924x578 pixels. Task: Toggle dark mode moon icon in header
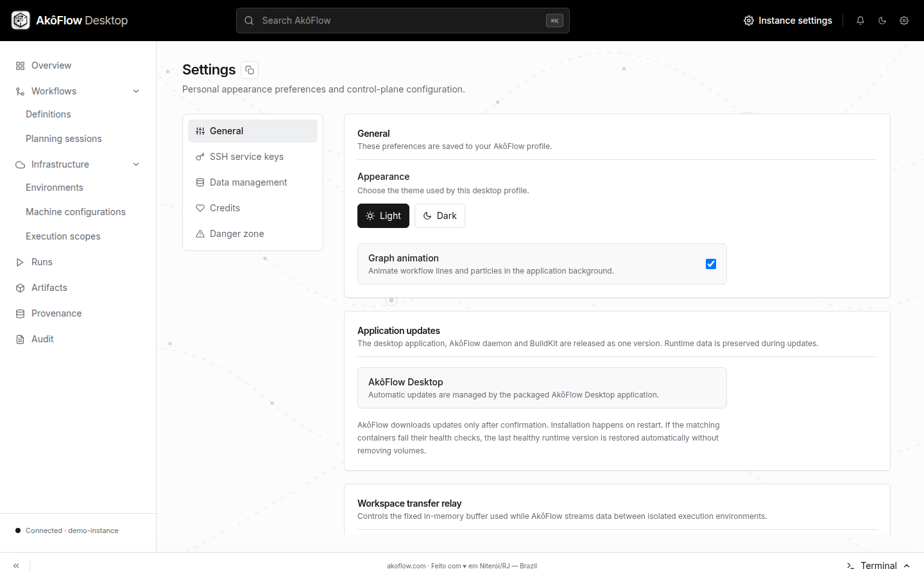point(882,21)
